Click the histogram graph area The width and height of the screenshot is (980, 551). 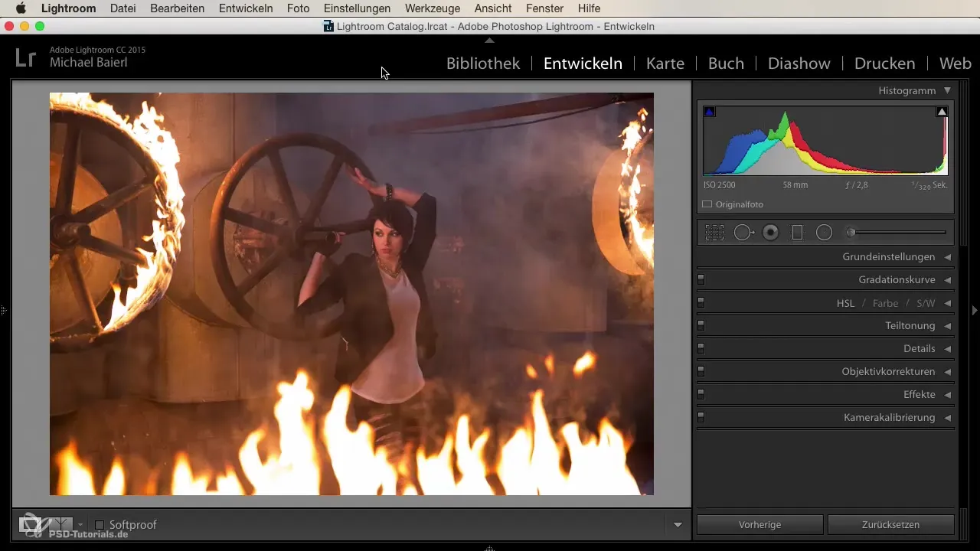point(825,141)
